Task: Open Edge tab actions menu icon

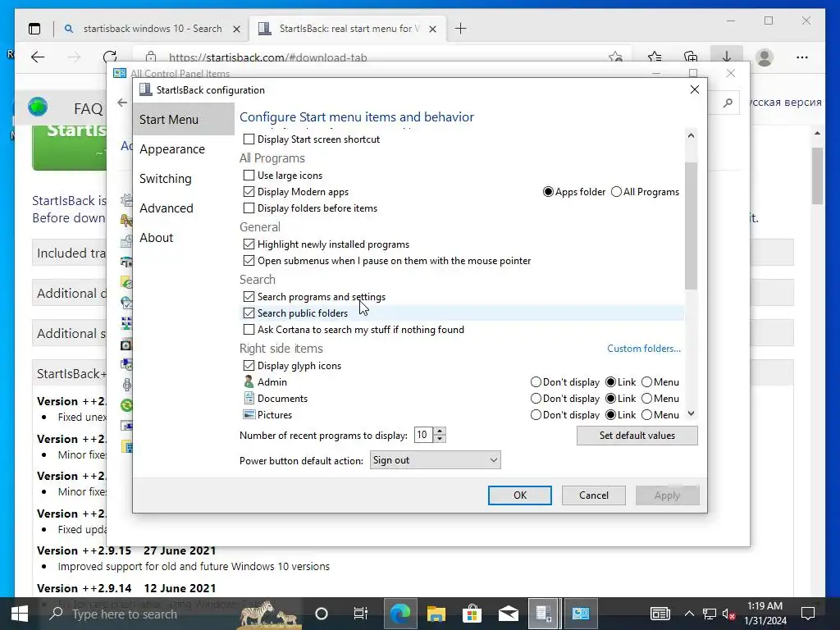Action: [x=34, y=29]
